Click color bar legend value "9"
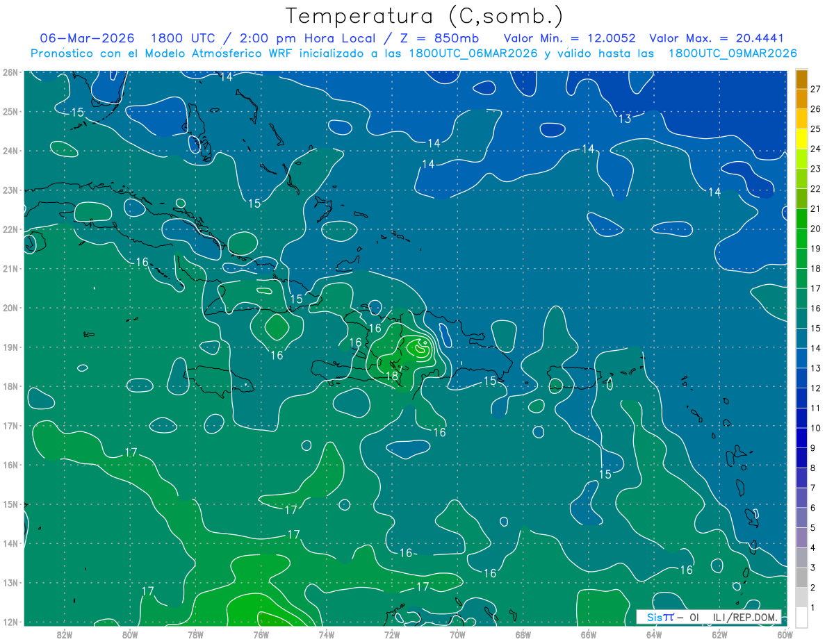Image resolution: width=834 pixels, height=644 pixels. click(x=813, y=448)
